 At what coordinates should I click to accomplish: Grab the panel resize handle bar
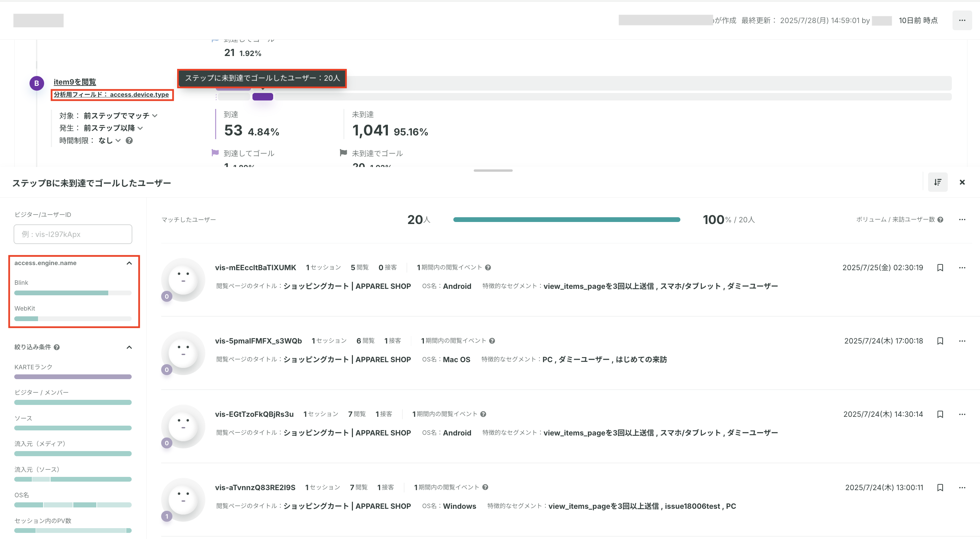point(493,170)
